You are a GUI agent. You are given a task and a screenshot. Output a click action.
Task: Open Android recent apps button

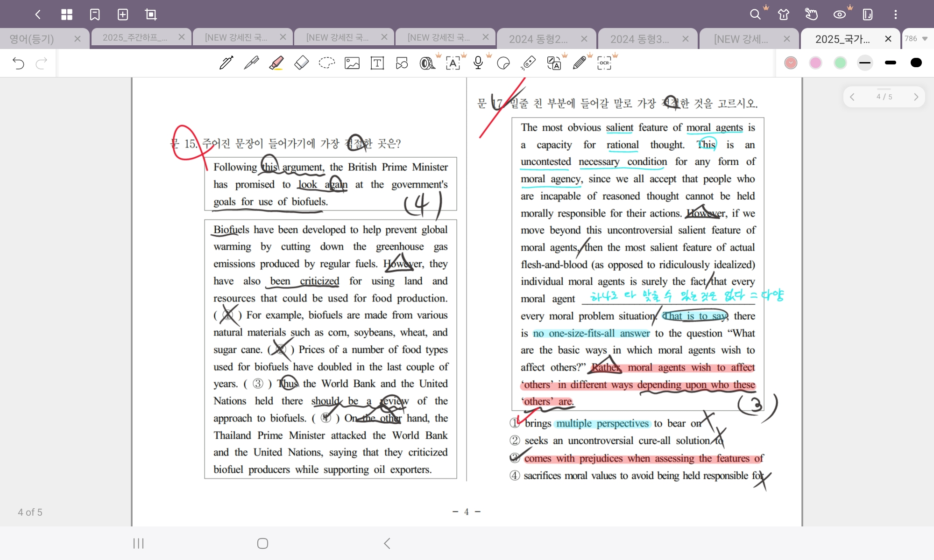coord(139,543)
